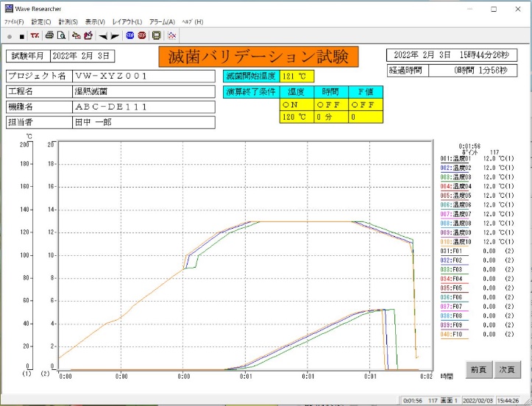Click the grey record circle toolbar icon

click(x=10, y=36)
